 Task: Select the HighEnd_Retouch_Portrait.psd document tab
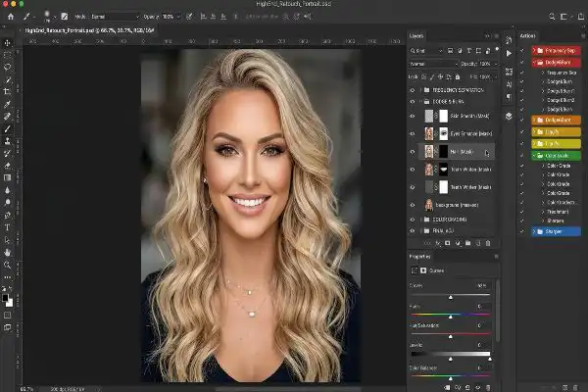(x=89, y=30)
